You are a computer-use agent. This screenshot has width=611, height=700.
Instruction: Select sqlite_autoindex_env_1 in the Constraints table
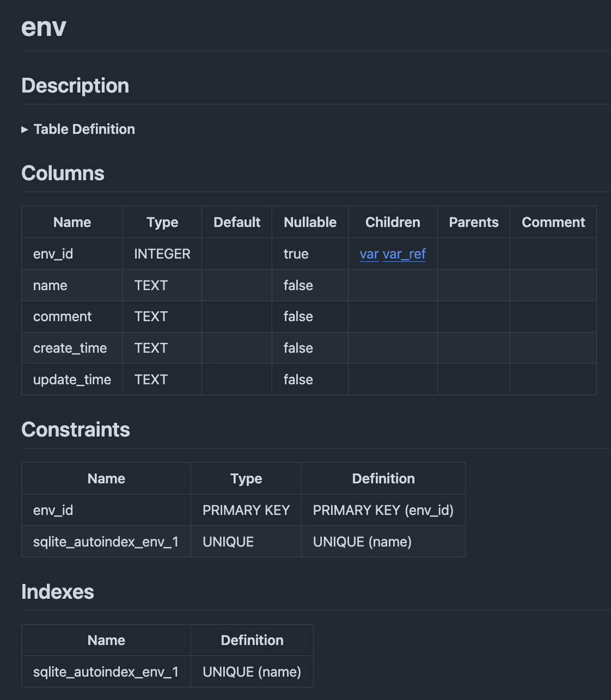point(106,542)
